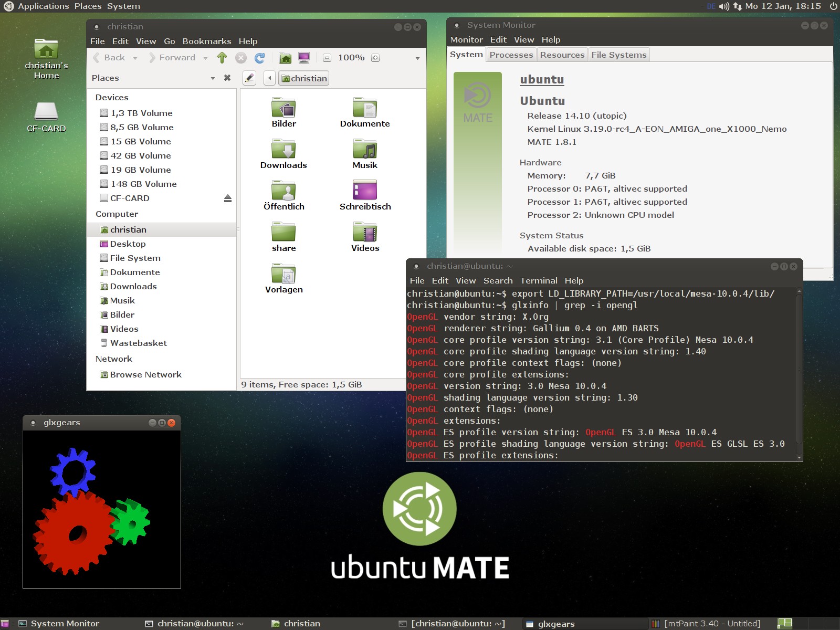840x630 pixels.
Task: Open the Terminal menu in the terminal window
Action: point(539,280)
